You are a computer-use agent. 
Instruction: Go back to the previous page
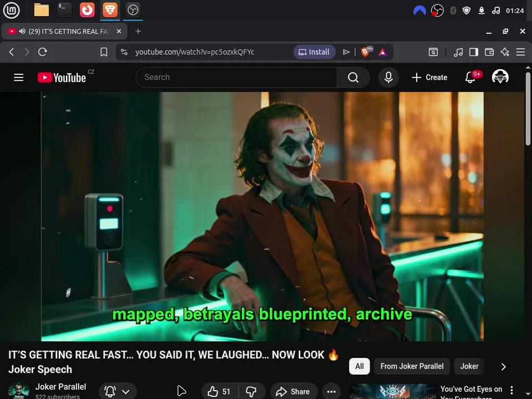coord(12,52)
